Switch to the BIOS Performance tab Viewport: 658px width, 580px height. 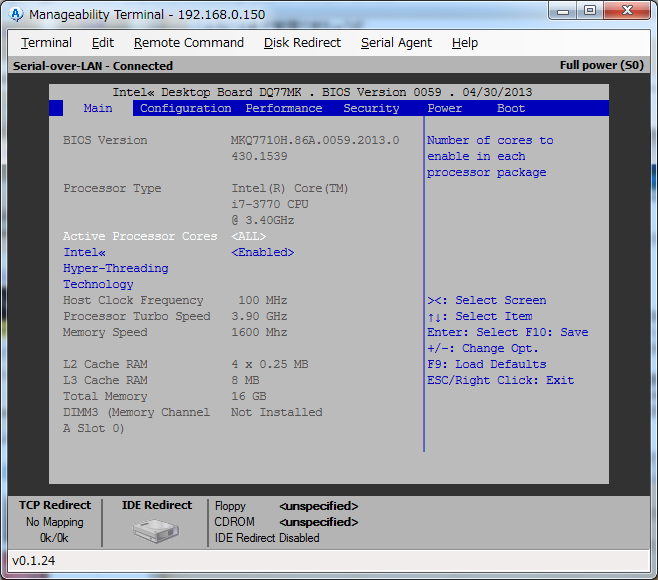pos(284,108)
